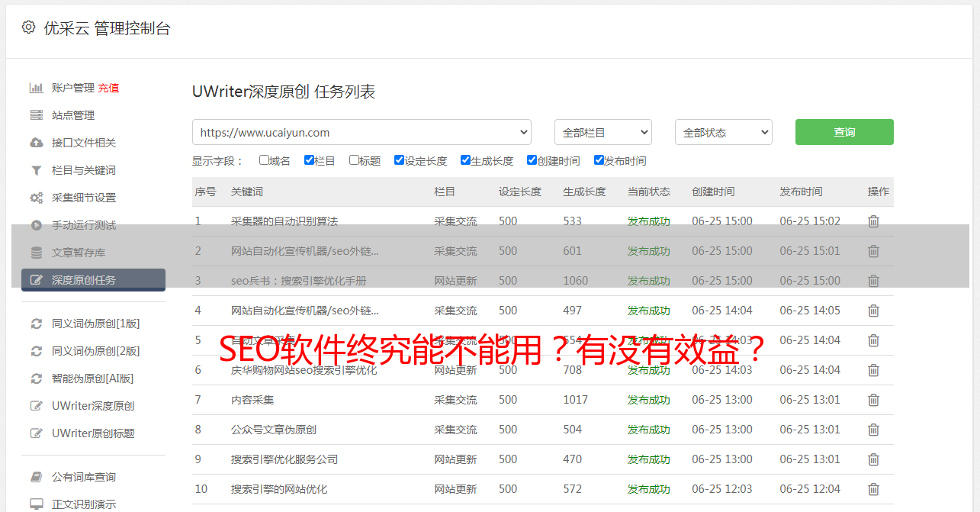Uncheck the 创建时间 field checkbox
The image size is (980, 512).
(532, 160)
